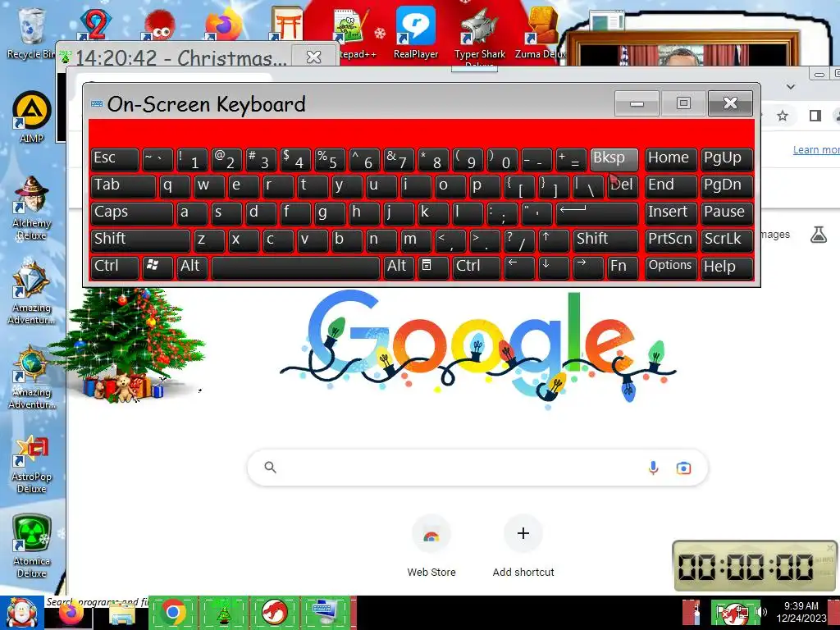Expand Chrome tab search chevron
840x630 pixels.
[x=791, y=86]
